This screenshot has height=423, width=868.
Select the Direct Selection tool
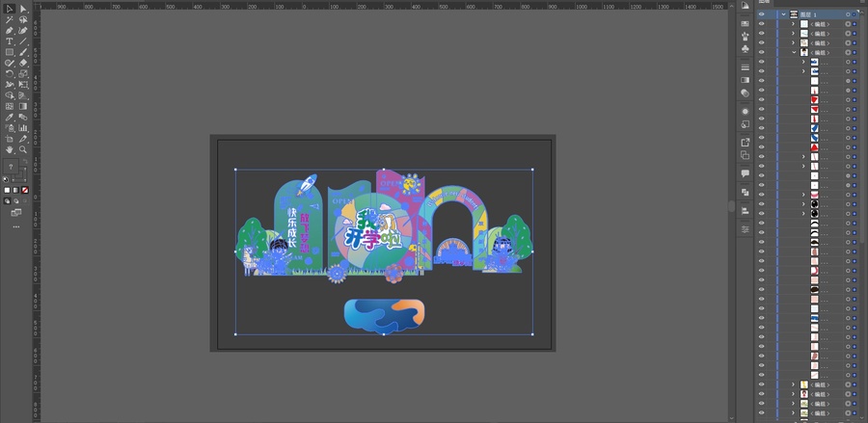pyautogui.click(x=23, y=9)
